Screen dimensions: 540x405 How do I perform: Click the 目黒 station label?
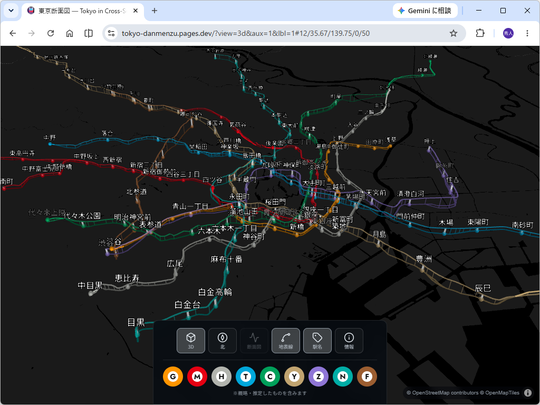136,322
